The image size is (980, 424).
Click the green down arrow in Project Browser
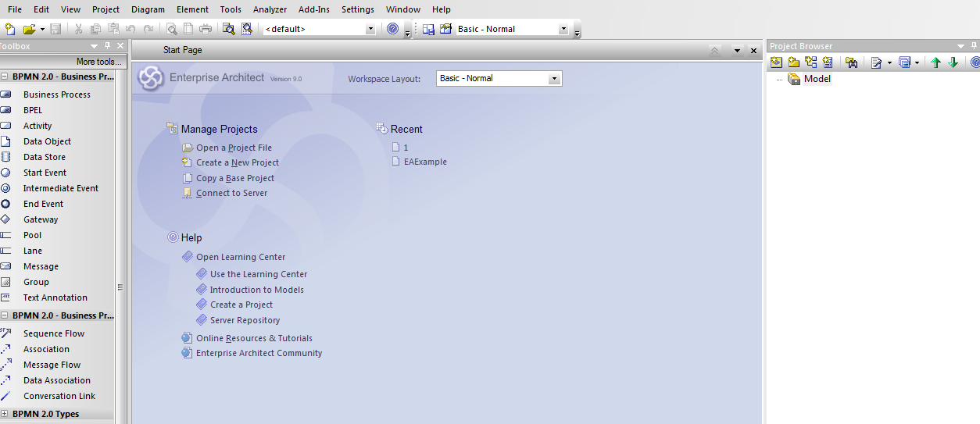pos(953,62)
